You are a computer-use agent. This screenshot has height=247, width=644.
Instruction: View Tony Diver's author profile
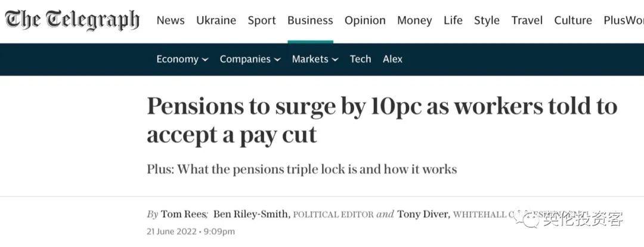coord(423,214)
